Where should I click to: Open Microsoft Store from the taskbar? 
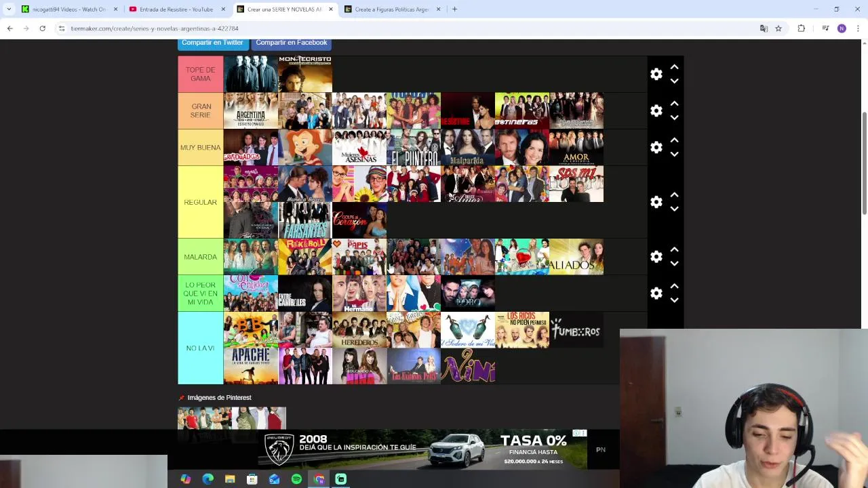coord(252,479)
